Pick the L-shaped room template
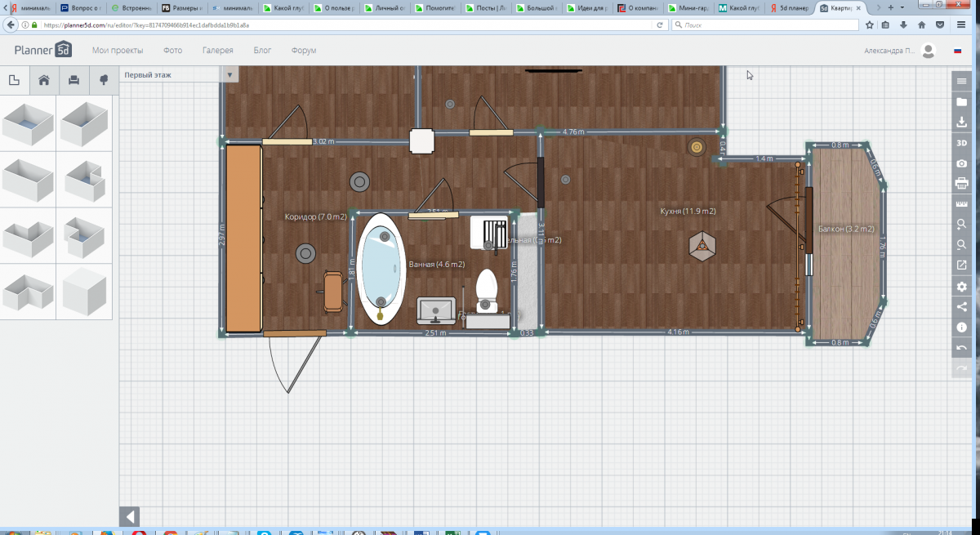This screenshot has height=535, width=980. (28, 292)
